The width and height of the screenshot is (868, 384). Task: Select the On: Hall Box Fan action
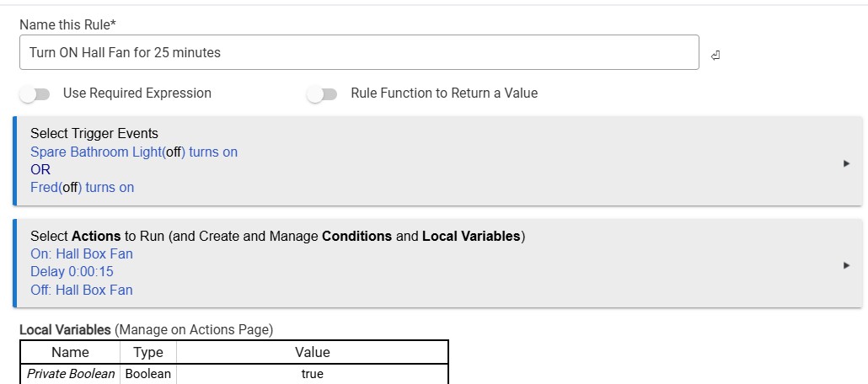coord(82,254)
